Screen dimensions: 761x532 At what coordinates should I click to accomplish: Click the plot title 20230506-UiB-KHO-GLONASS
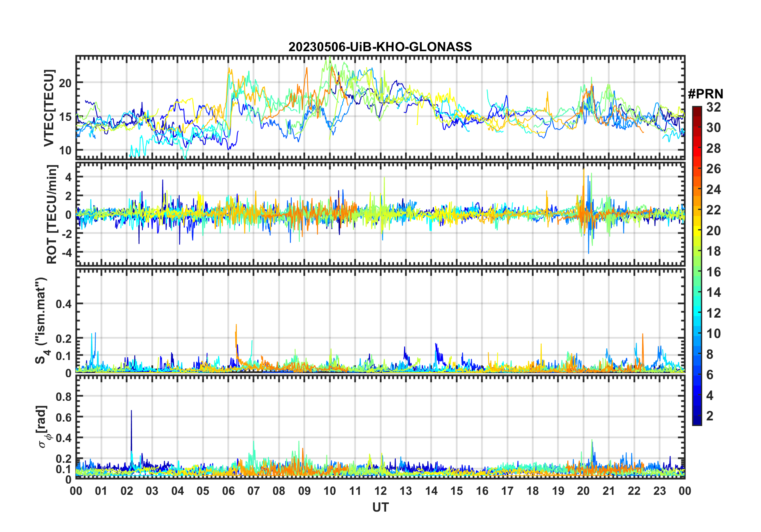(380, 47)
